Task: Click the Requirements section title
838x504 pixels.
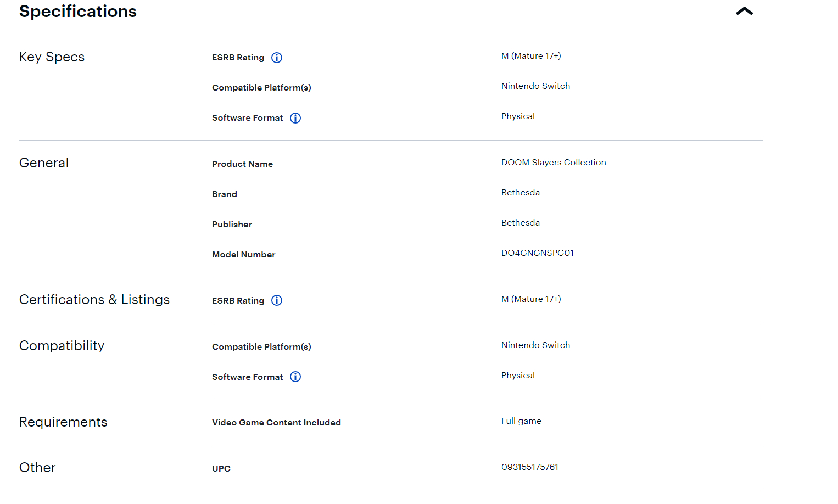Action: pyautogui.click(x=63, y=422)
